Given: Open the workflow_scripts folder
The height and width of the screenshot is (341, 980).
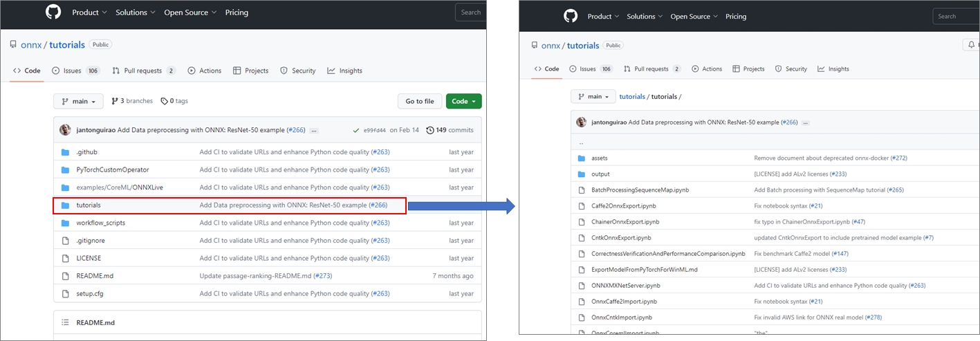Looking at the screenshot, I should [x=100, y=223].
